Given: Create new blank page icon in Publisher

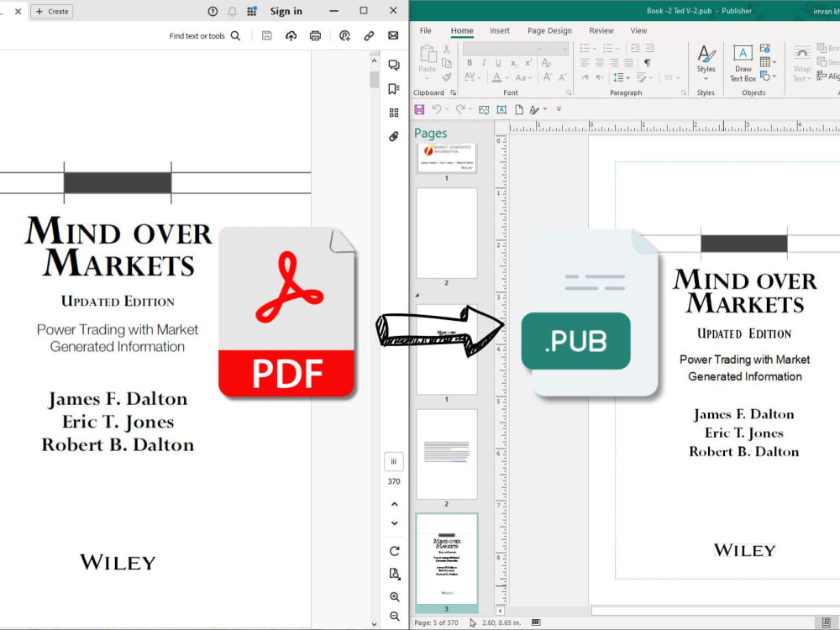Looking at the screenshot, I should (518, 110).
